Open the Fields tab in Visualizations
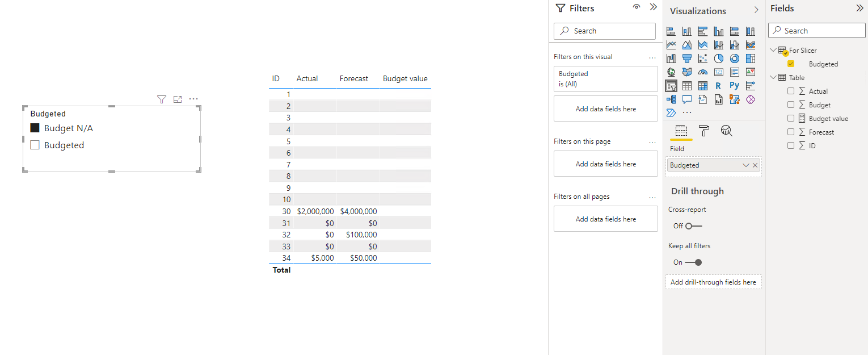This screenshot has height=355, width=868. point(681,131)
